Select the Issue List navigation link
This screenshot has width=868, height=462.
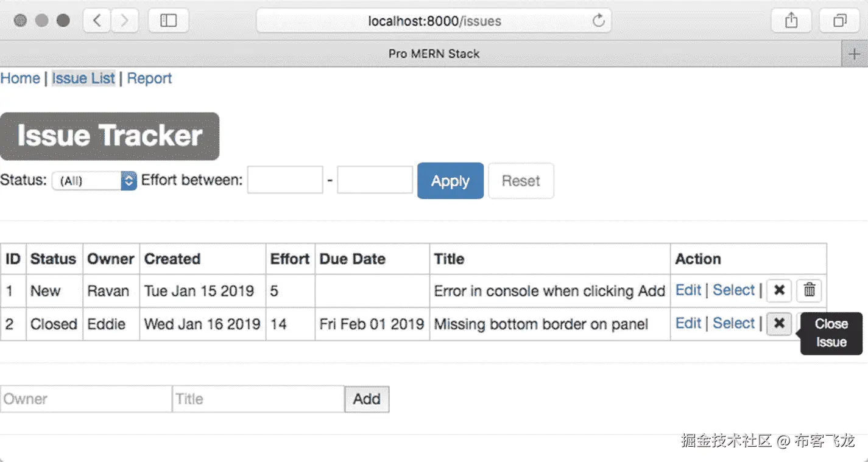click(x=83, y=79)
